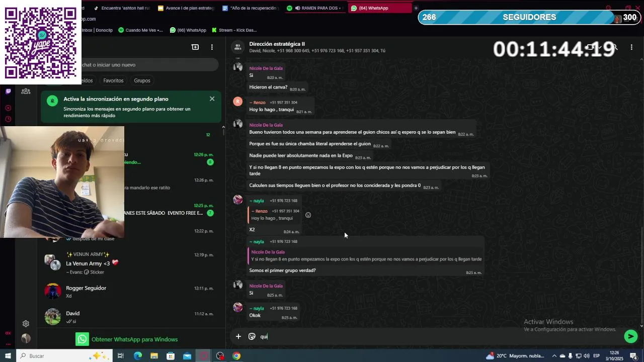
Task: Filter chats by Favoritos
Action: click(x=113, y=80)
